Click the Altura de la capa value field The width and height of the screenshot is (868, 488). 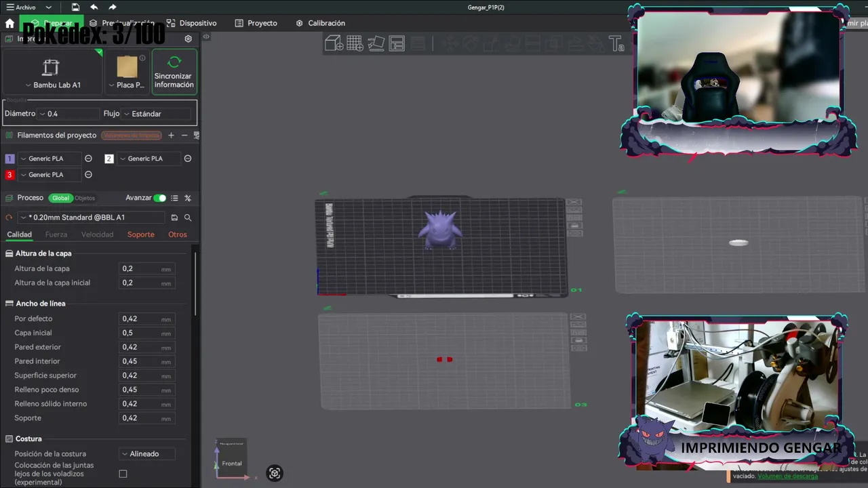pos(146,268)
